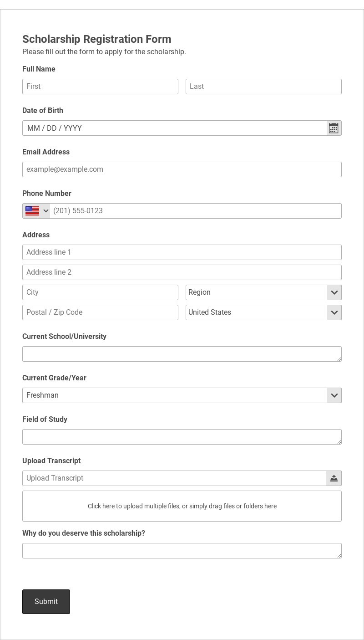Click the Upload Transcript text field
The width and height of the screenshot is (364, 640).
pos(174,478)
